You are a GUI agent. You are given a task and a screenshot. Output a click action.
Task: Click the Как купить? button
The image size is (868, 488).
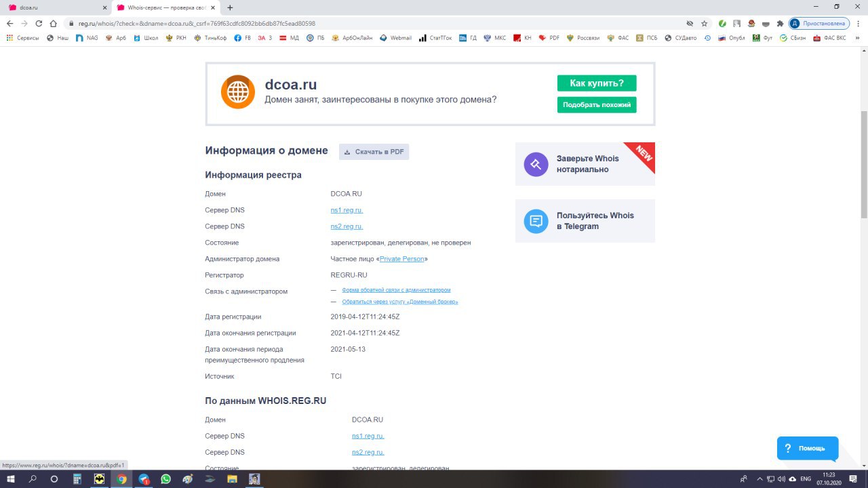point(597,83)
